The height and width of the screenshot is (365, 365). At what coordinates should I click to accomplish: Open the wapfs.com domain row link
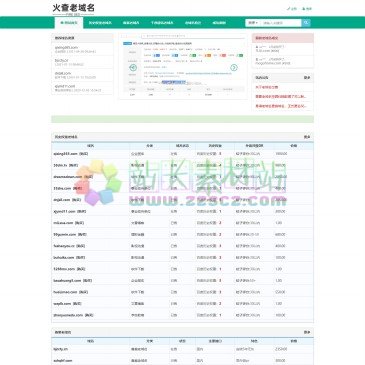pyautogui.click(x=62, y=303)
